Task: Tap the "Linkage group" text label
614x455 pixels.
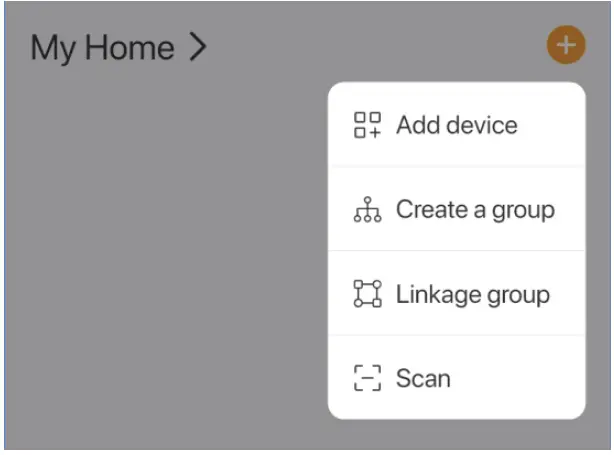Action: (473, 295)
